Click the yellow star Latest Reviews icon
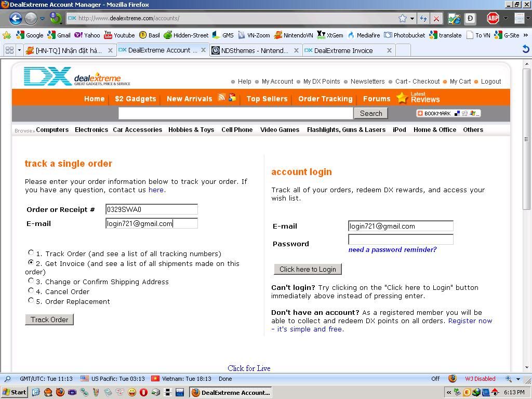Viewport: 532px width, 399px height. point(402,98)
